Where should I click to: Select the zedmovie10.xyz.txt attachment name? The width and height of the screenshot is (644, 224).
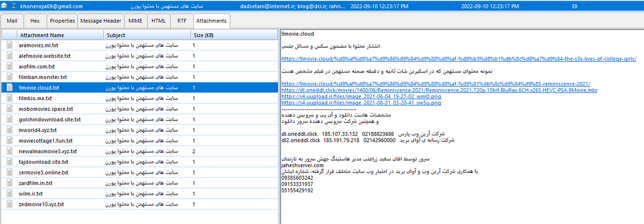[41, 205]
